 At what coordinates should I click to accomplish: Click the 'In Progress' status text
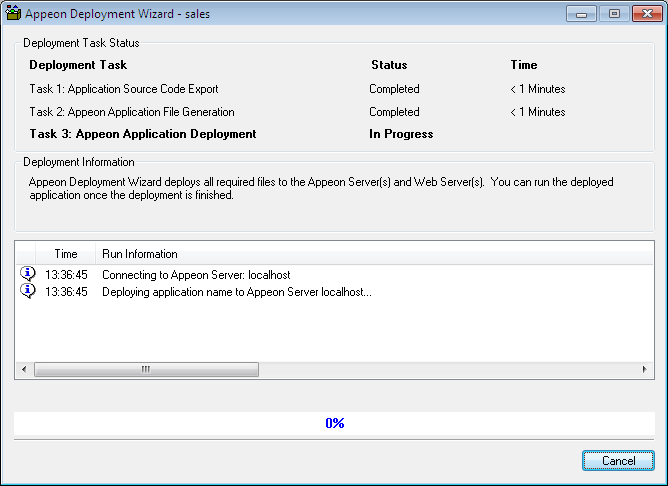401,134
